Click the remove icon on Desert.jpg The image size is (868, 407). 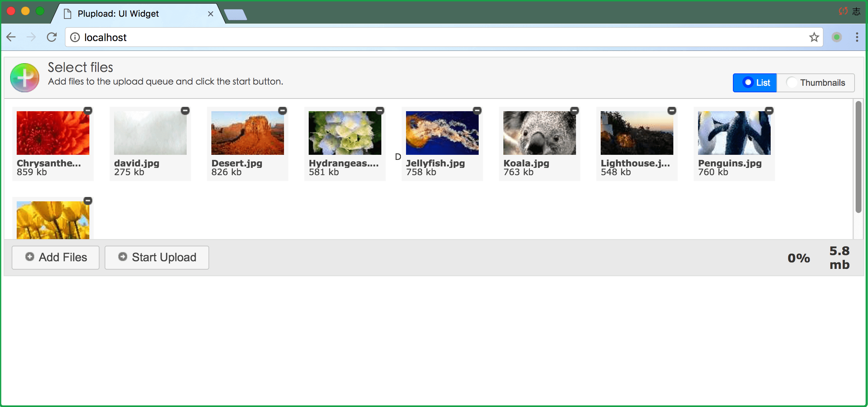pyautogui.click(x=283, y=110)
